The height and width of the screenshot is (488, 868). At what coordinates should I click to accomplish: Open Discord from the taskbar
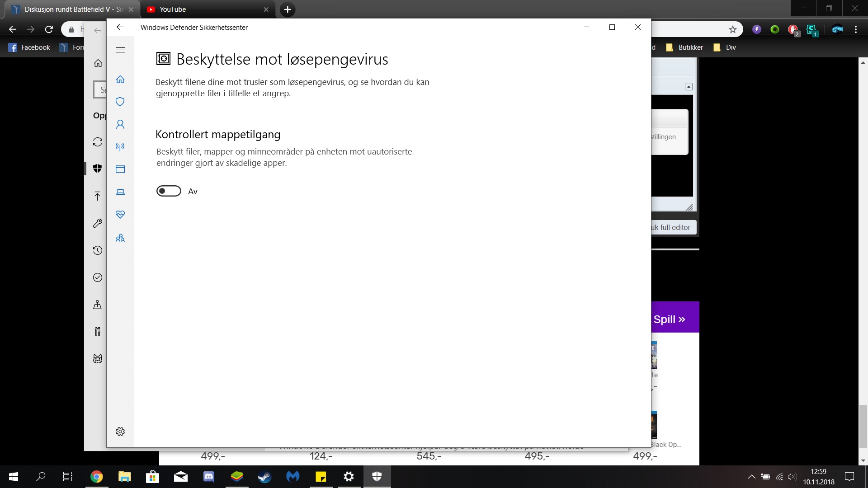[x=209, y=477]
